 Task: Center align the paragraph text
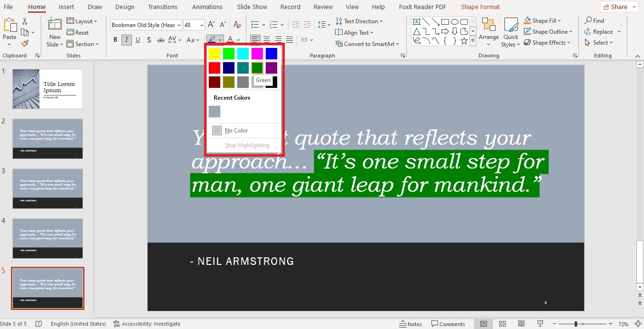[266, 40]
